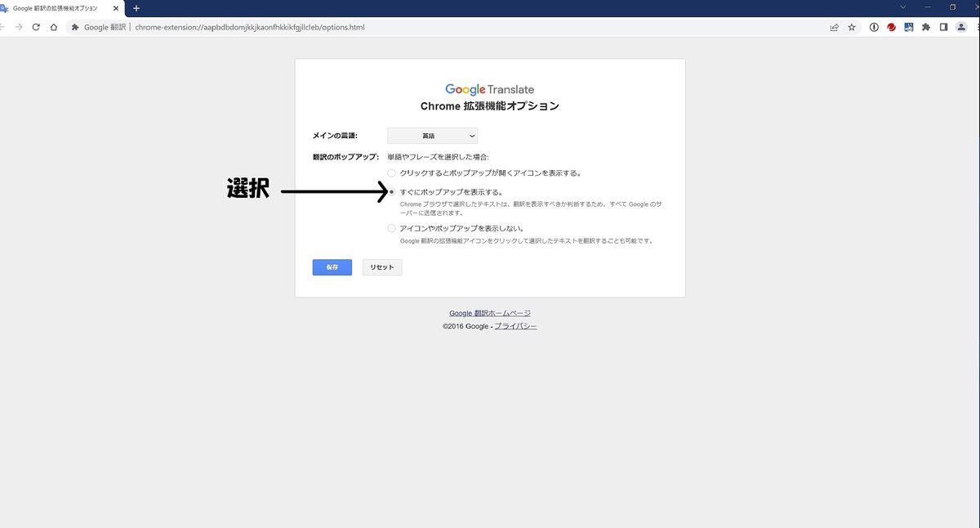Open the red Trend Micro extension icon
The height and width of the screenshot is (528, 980).
891,27
